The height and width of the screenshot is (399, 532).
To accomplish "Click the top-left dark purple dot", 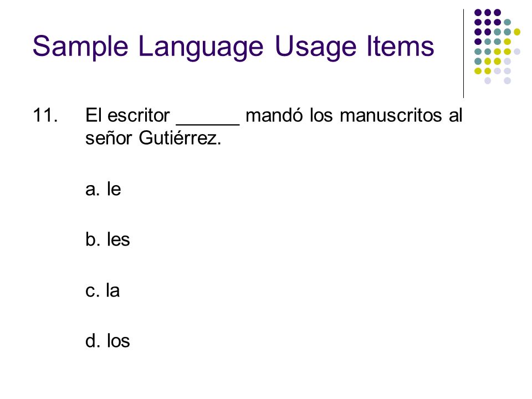I will 478,13.
